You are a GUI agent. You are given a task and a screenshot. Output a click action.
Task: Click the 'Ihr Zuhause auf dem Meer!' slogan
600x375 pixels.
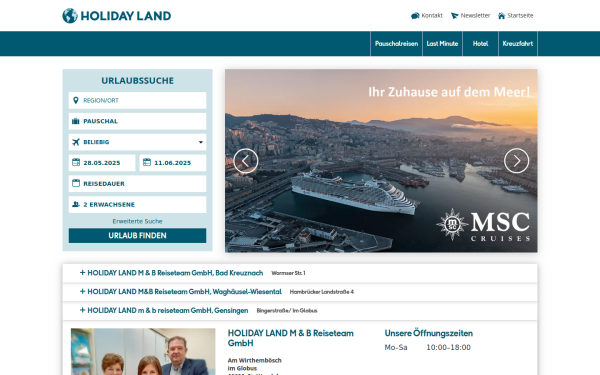coord(449,92)
